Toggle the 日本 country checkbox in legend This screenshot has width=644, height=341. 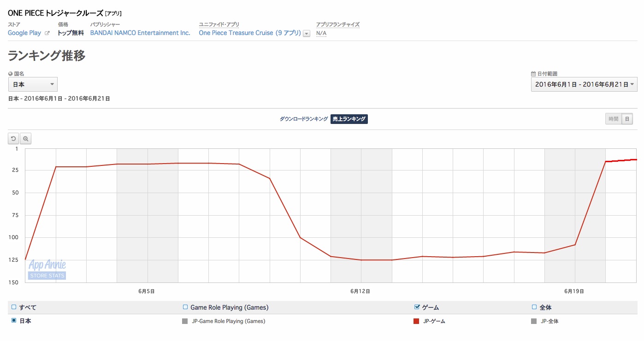coord(14,320)
